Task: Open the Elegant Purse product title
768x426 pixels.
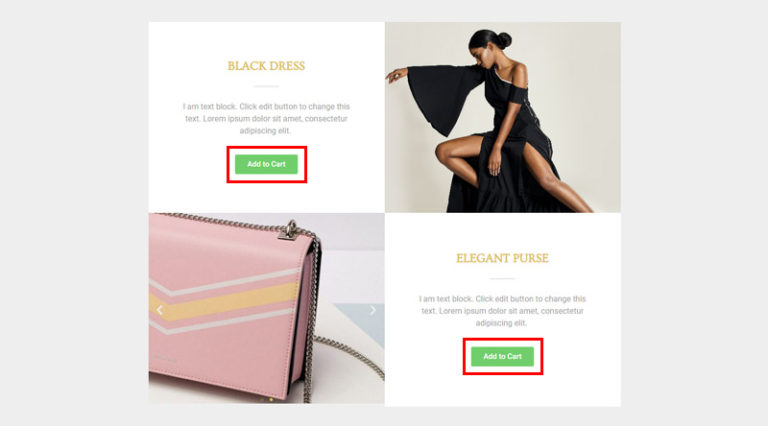Action: pos(503,258)
